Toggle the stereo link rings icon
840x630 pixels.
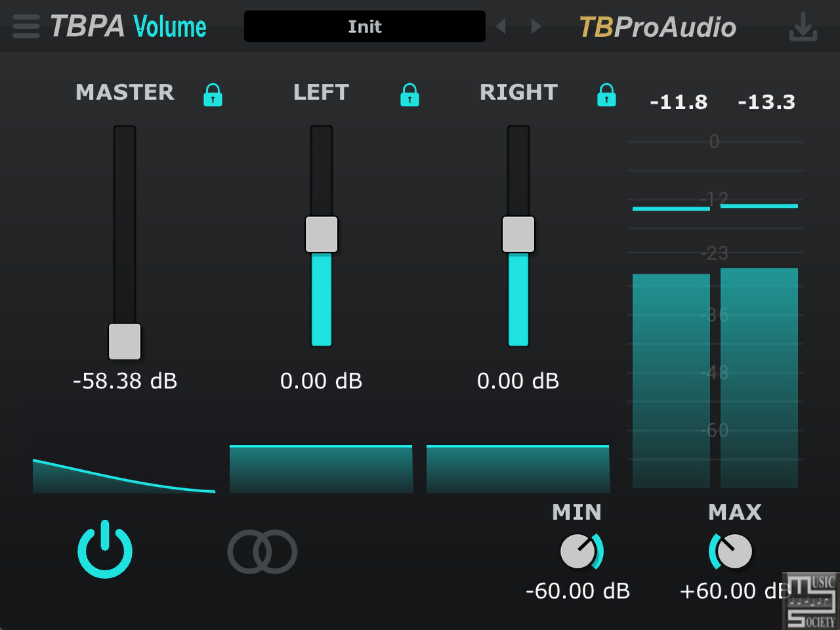[x=262, y=551]
